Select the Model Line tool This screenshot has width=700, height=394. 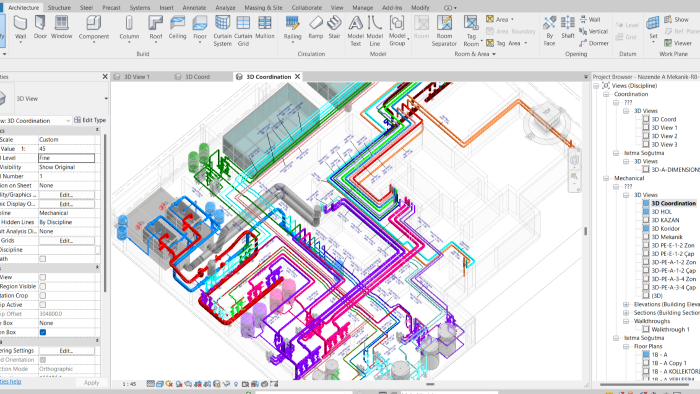pyautogui.click(x=375, y=30)
